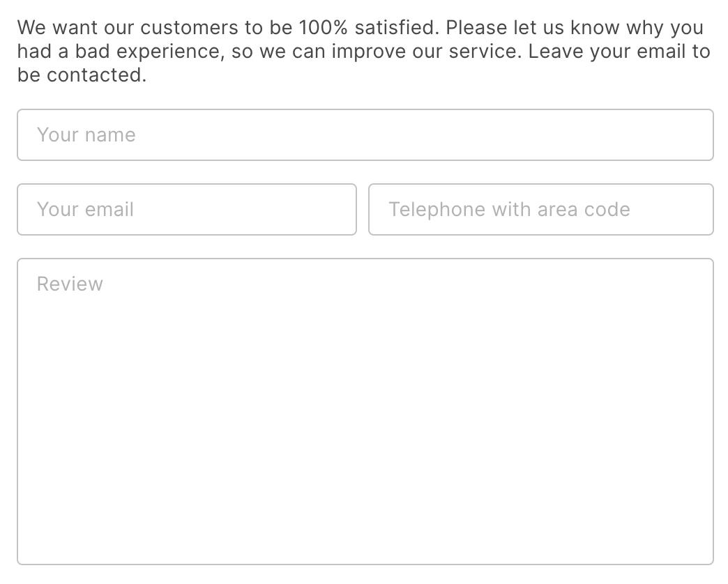Activate the email address input box
728x584 pixels.
(x=186, y=210)
